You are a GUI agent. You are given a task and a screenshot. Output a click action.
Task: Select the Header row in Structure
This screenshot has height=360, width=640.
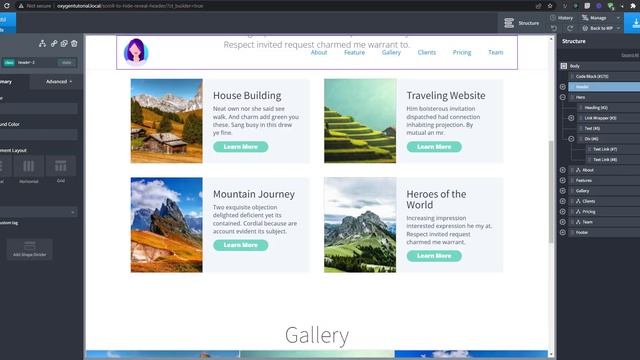605,87
